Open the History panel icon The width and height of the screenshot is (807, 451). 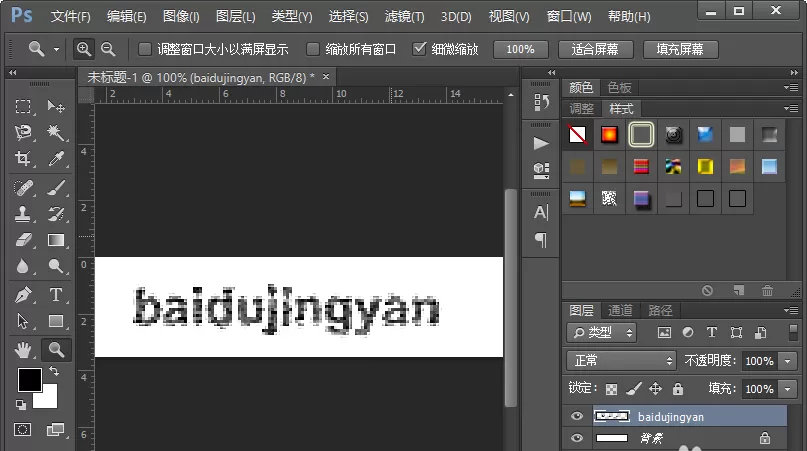click(541, 102)
